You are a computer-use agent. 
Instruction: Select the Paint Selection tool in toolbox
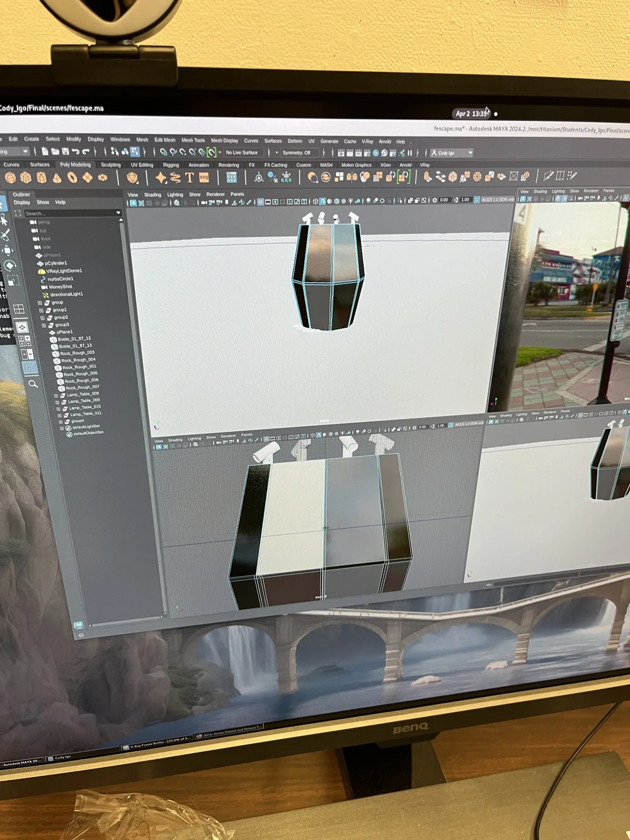(5, 236)
